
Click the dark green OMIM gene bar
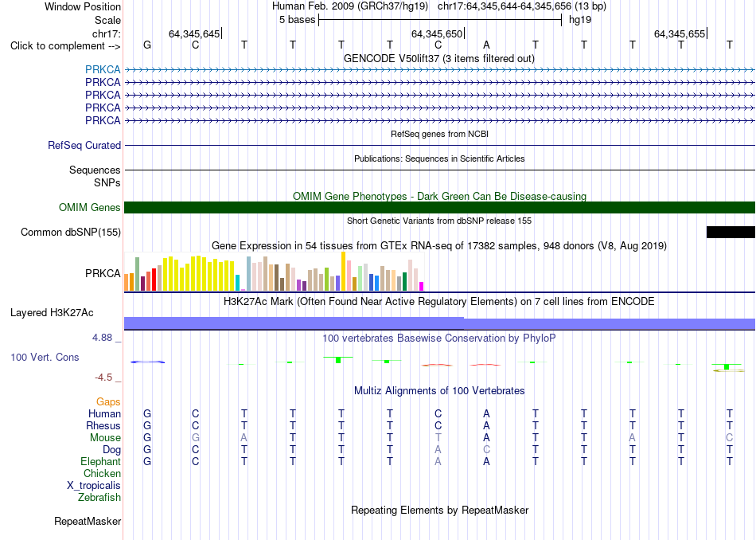click(439, 208)
